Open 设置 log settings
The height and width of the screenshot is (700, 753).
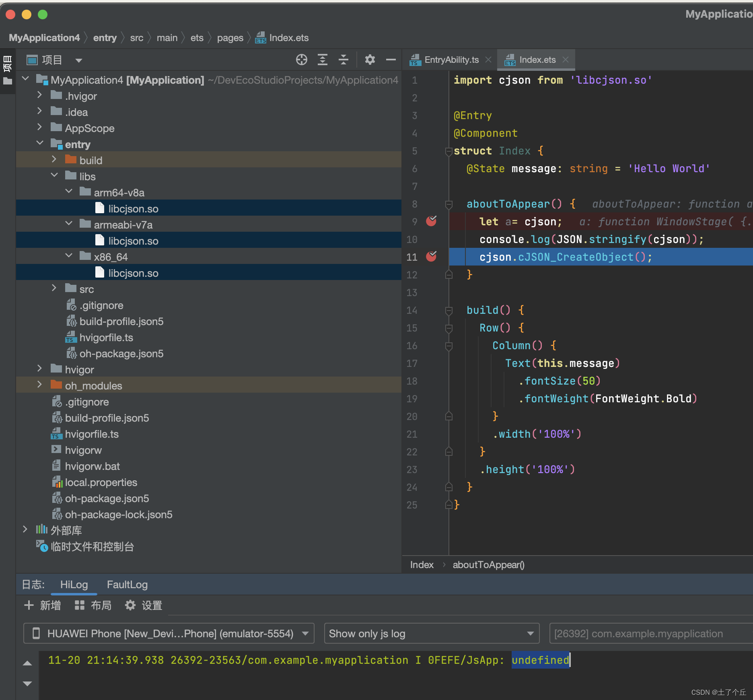pos(144,605)
